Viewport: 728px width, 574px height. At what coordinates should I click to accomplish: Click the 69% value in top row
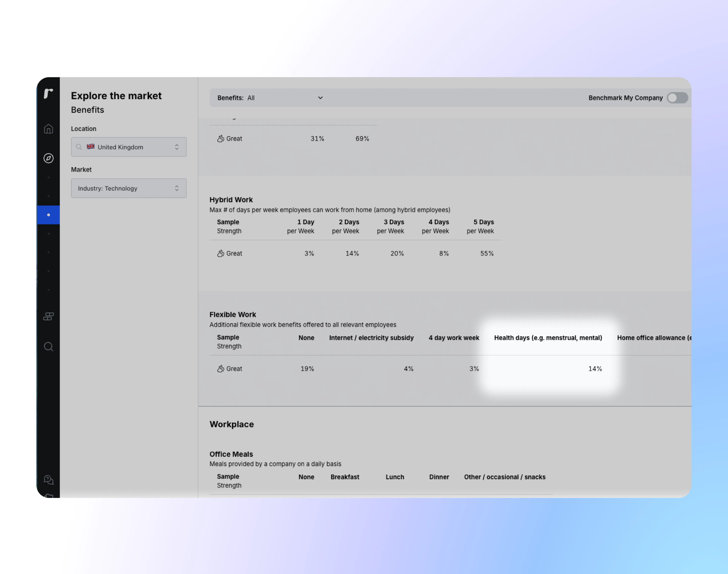pyautogui.click(x=362, y=138)
